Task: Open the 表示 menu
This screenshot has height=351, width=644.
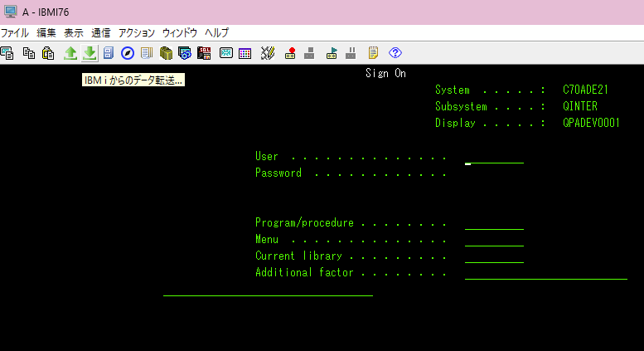Action: coord(74,33)
